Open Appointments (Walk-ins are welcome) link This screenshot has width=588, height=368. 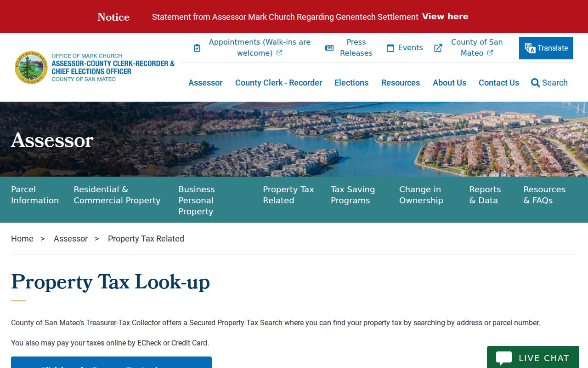[x=260, y=47]
